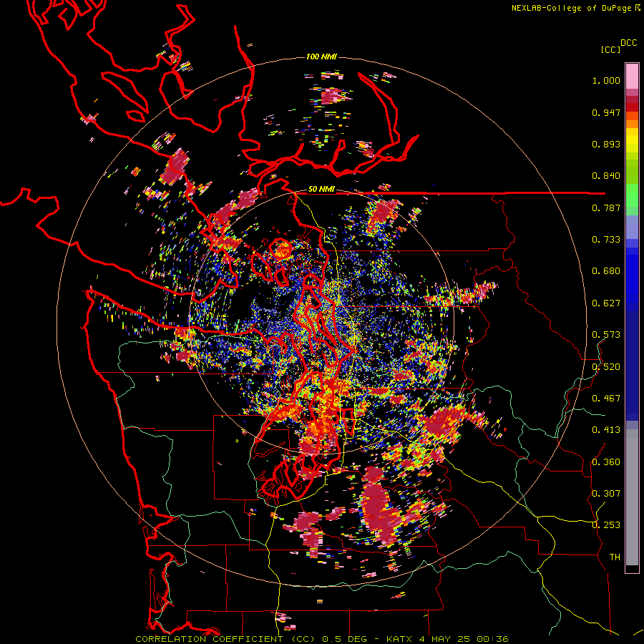Click the DCC legend heading
The height and width of the screenshot is (644, 644).
pyautogui.click(x=629, y=43)
